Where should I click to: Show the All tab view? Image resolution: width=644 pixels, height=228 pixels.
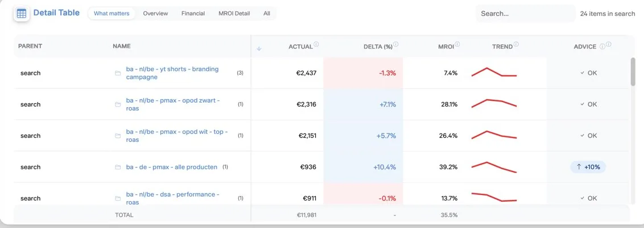[267, 14]
